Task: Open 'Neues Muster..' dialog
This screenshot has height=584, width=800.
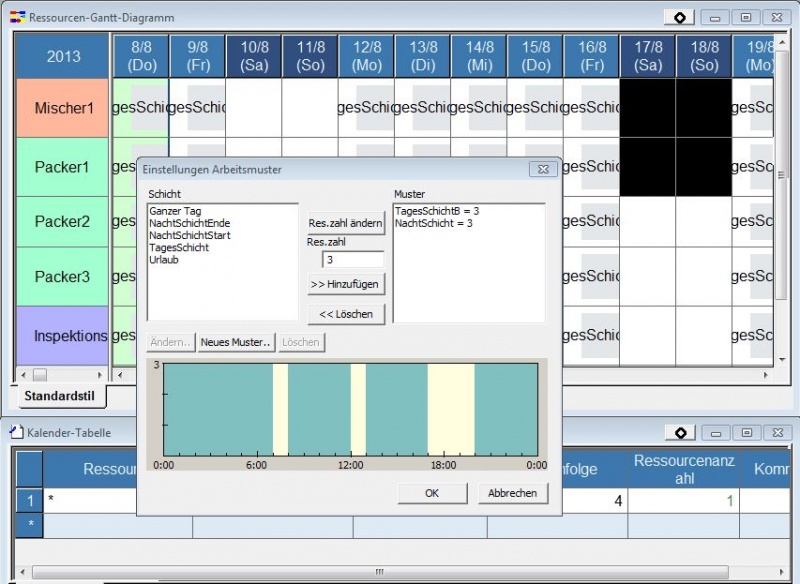Action: [236, 342]
